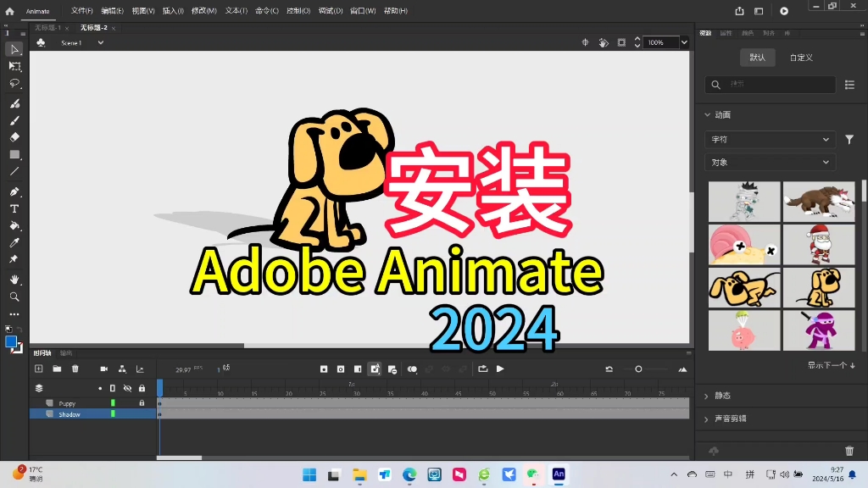Open the 插入(I) menu
Viewport: 868px width, 488px height.
(173, 10)
